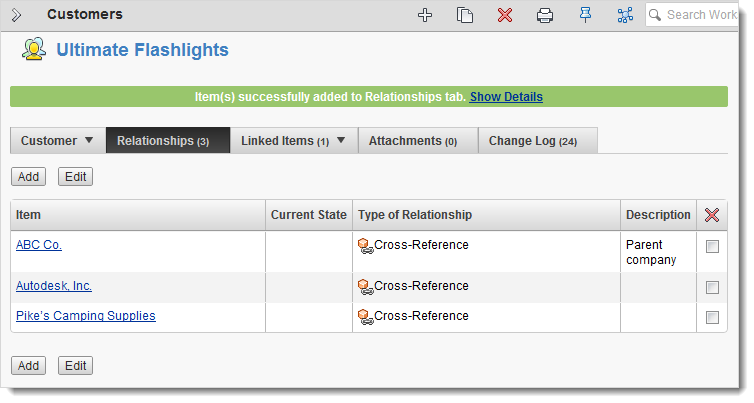The height and width of the screenshot is (403, 754).
Task: Expand the Linked Items dropdown arrow
Action: click(341, 140)
